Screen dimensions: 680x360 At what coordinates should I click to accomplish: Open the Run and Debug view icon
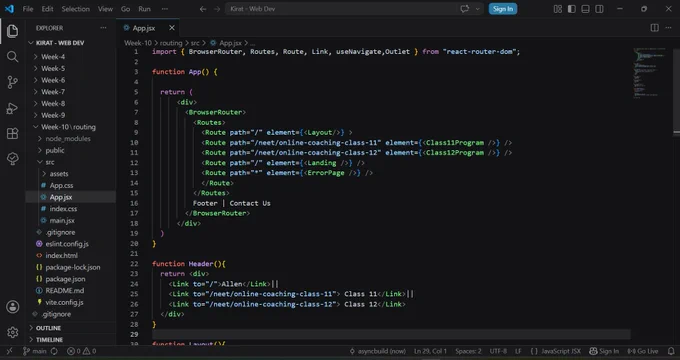click(13, 108)
